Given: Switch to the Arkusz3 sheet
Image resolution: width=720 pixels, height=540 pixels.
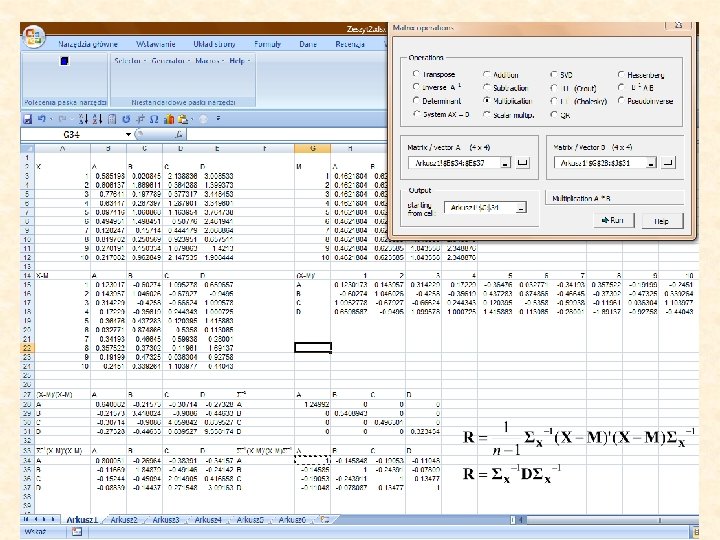Looking at the screenshot, I should 166,520.
